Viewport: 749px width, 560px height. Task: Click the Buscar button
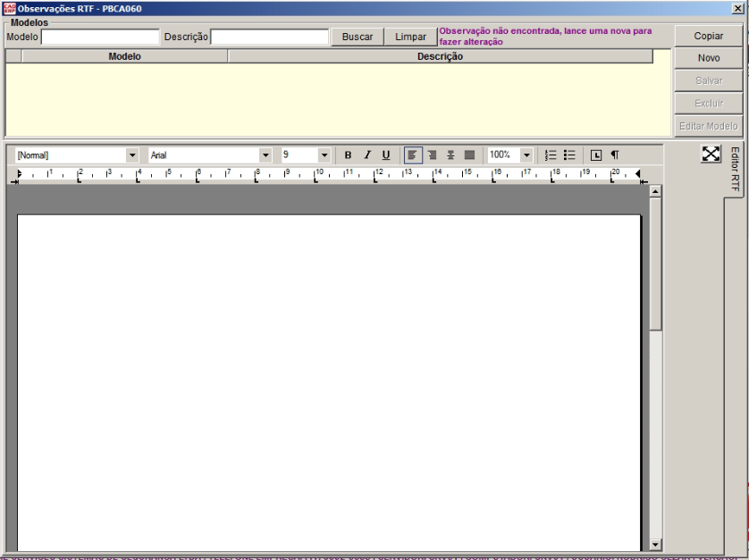[358, 37]
